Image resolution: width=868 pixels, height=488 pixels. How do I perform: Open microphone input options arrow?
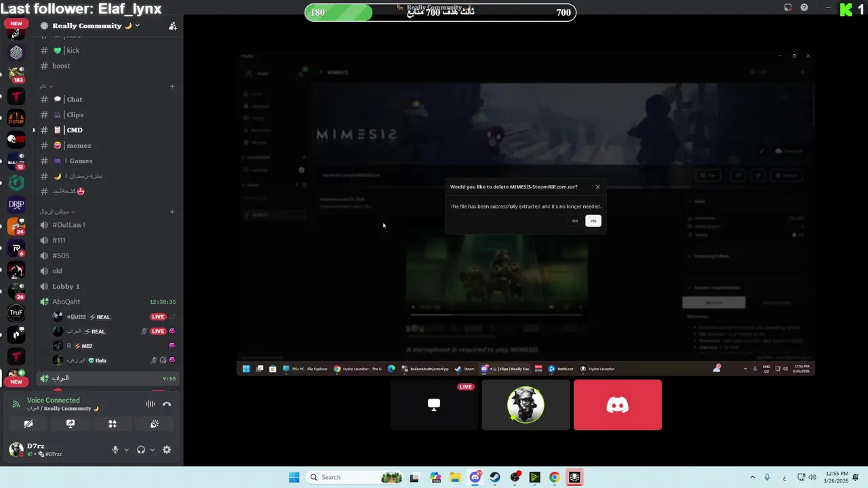[126, 450]
